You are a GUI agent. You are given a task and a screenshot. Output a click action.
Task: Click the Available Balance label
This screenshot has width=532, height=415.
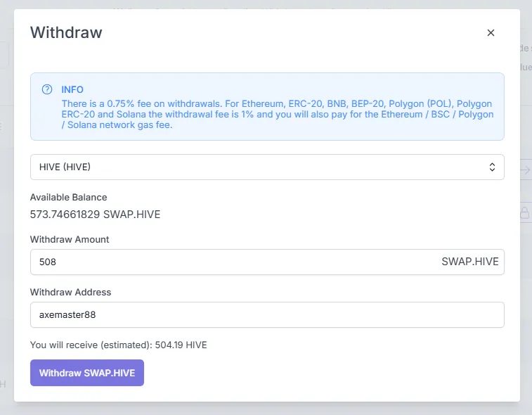[69, 198]
